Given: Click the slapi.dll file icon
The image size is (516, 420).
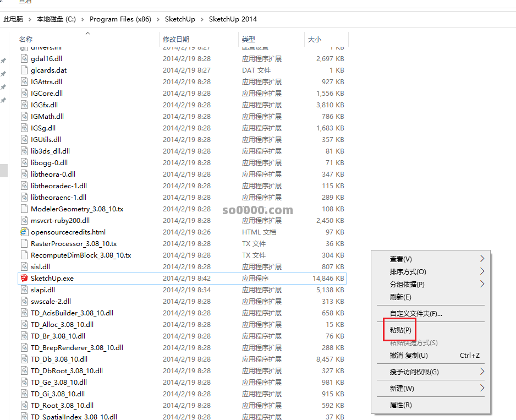Looking at the screenshot, I should [x=24, y=290].
